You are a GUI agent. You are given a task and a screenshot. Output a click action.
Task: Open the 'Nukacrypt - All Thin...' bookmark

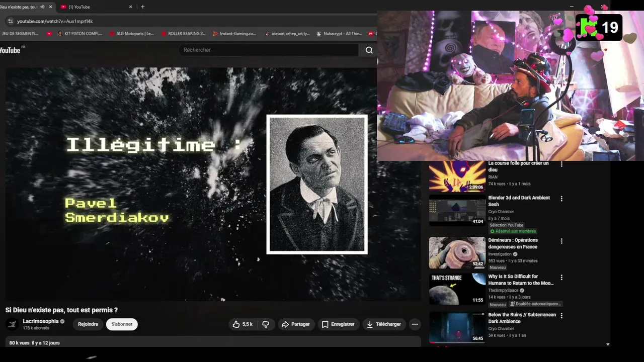point(339,34)
